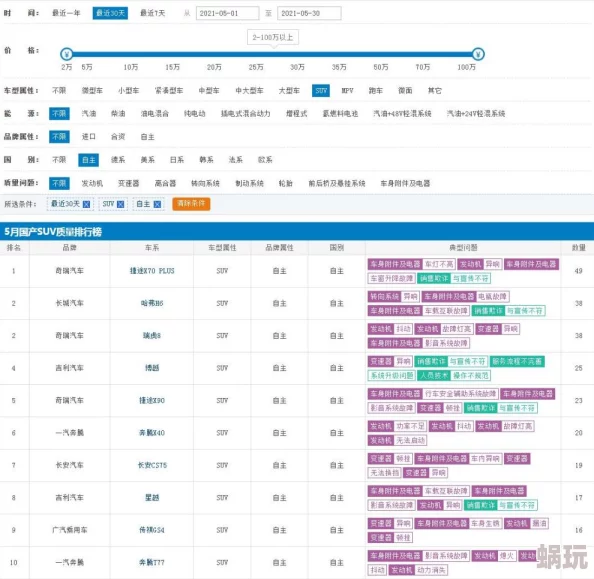Filter quality issues by 变速器

(x=128, y=183)
